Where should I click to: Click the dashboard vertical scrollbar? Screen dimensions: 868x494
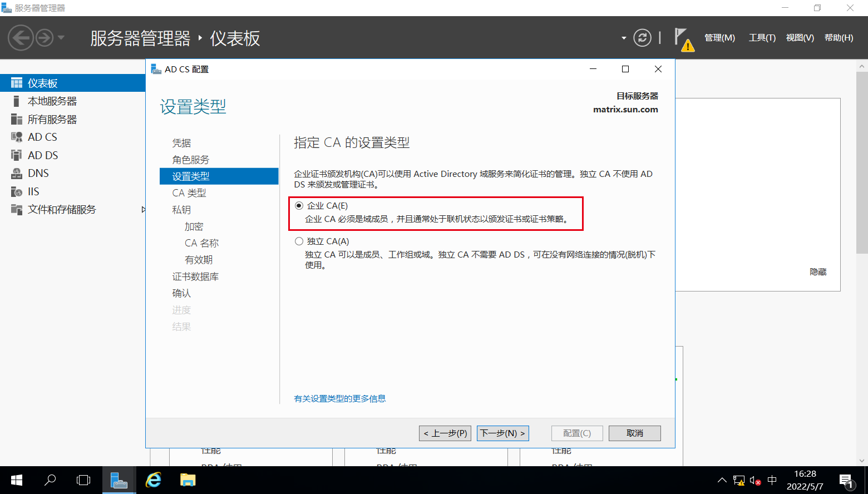[x=862, y=161]
